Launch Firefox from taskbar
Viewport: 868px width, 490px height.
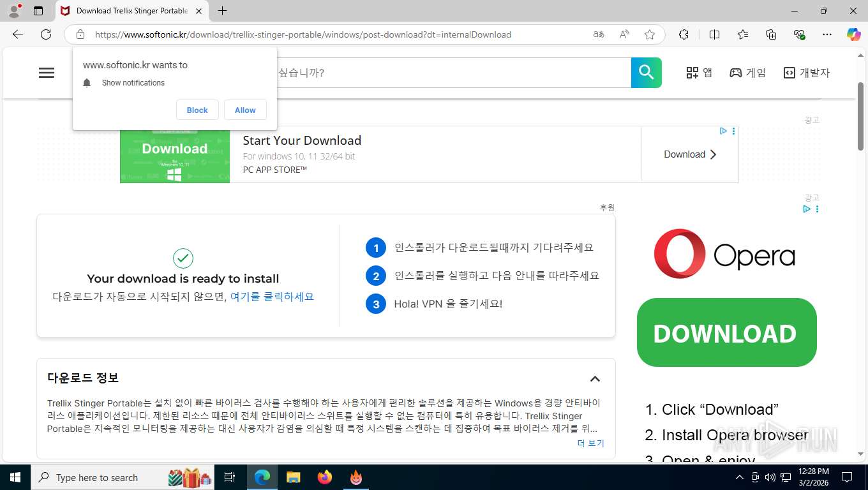click(x=325, y=477)
